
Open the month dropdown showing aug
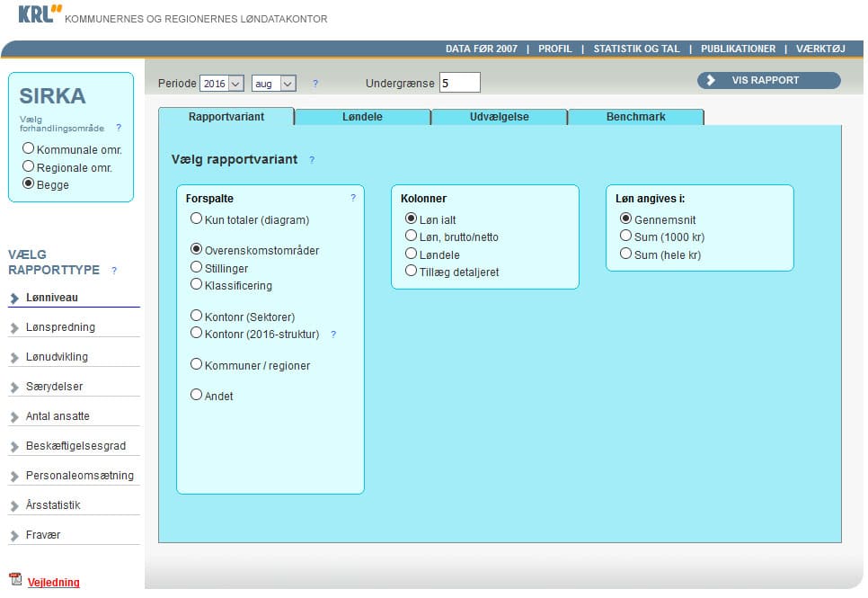(x=274, y=84)
